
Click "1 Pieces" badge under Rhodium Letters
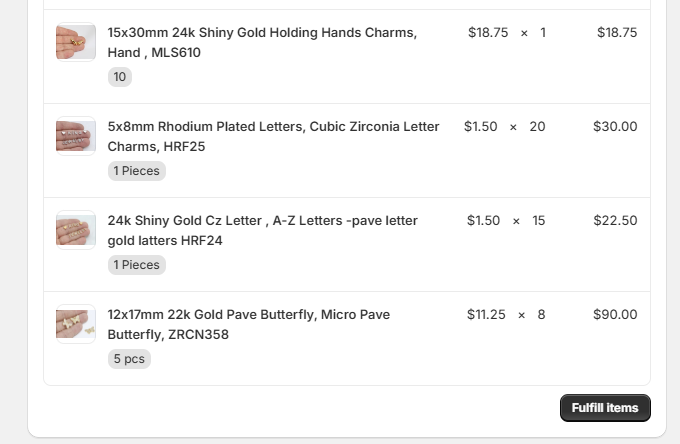pos(136,171)
